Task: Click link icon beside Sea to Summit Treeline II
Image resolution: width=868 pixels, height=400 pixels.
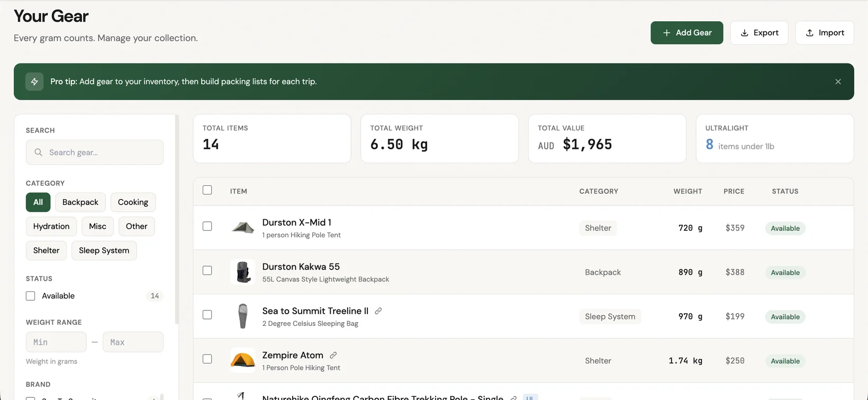Action: coord(378,311)
